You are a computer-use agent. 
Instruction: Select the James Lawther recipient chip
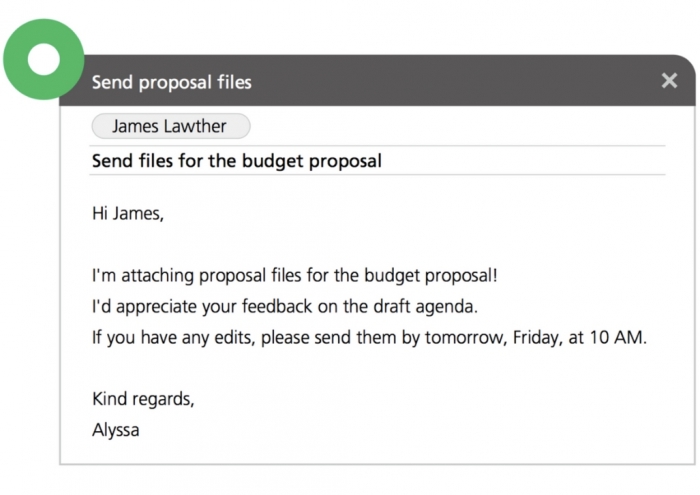pos(170,127)
